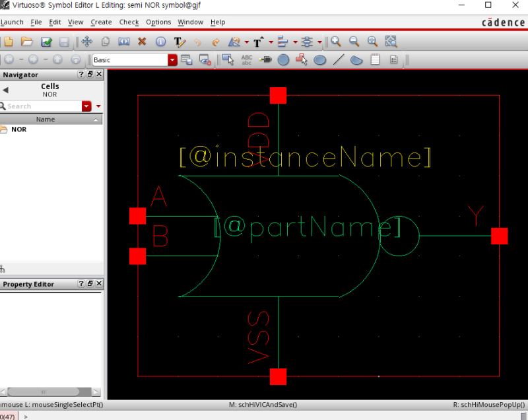Viewport: 528px width, 420px height.
Task: Click the Property Editor help toggle
Action: pos(81,284)
